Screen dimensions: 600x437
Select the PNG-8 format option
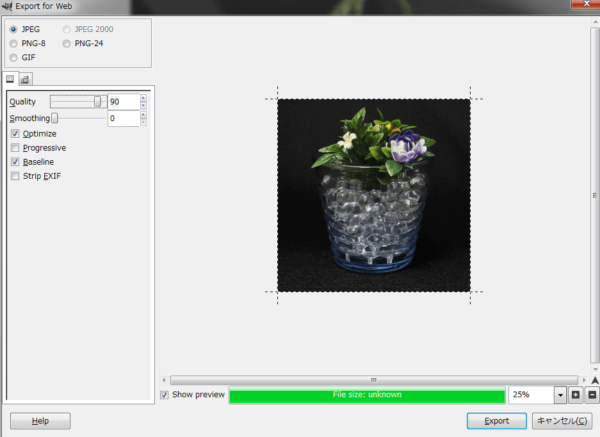14,44
